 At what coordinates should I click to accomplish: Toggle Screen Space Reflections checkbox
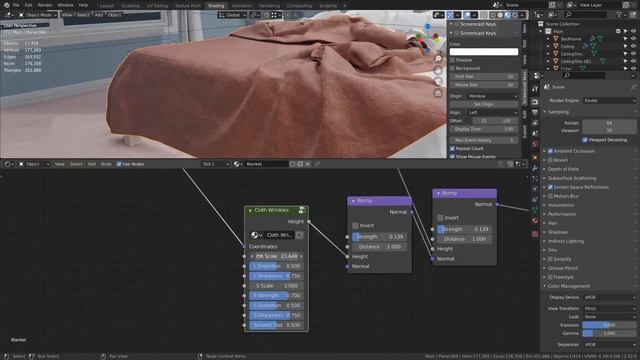coord(550,187)
